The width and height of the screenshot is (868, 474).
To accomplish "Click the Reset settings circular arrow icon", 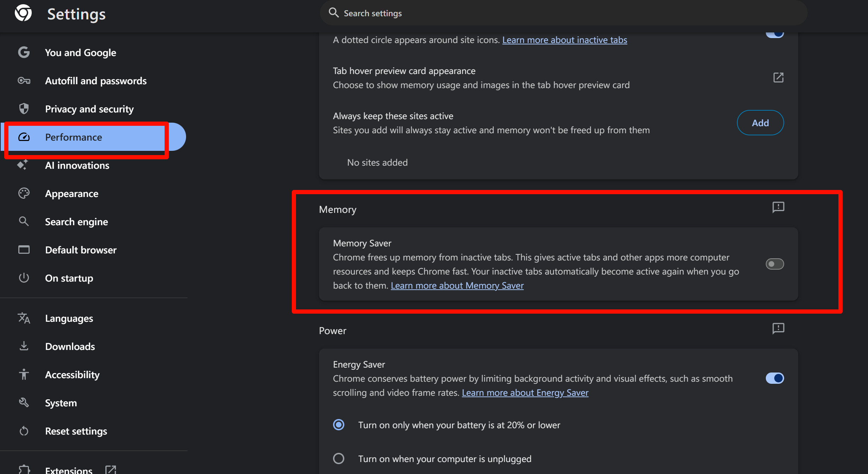I will coord(24,431).
